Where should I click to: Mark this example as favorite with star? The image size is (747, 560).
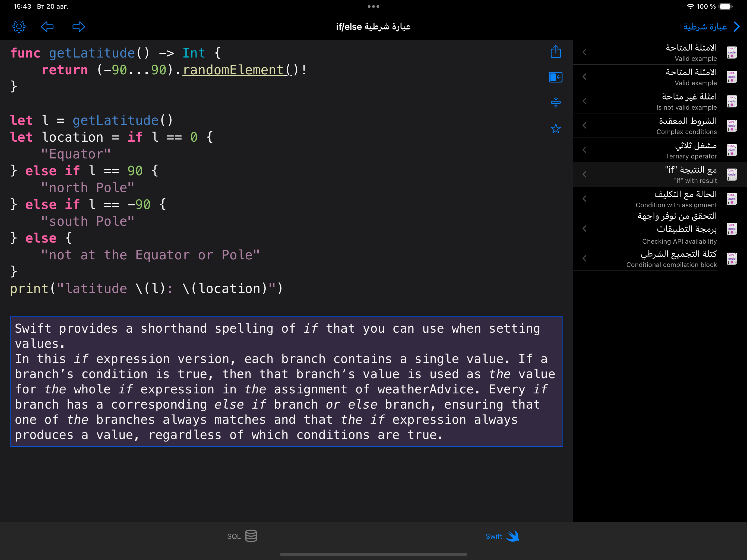click(556, 128)
